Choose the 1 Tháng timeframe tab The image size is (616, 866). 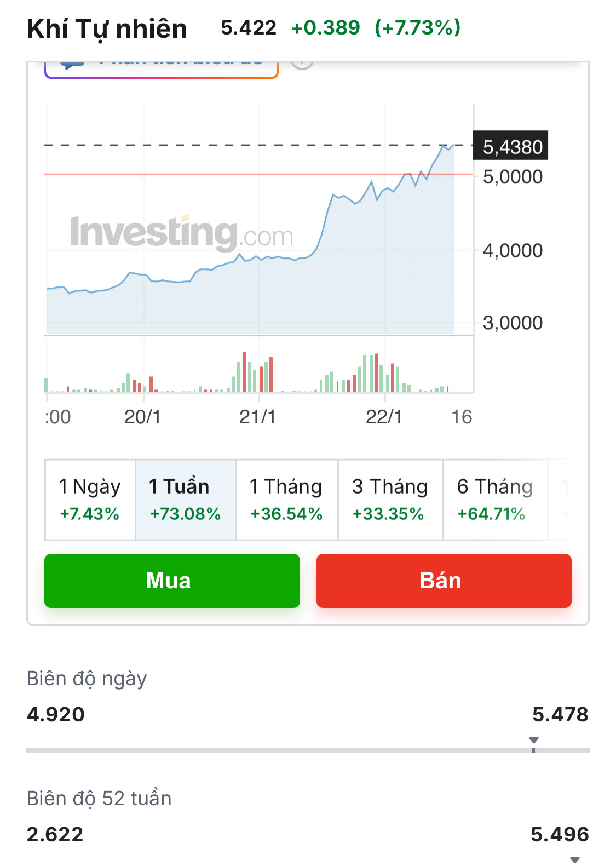[x=286, y=500]
